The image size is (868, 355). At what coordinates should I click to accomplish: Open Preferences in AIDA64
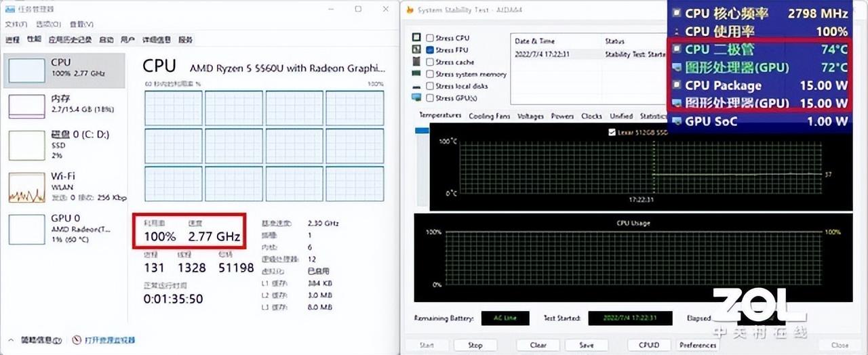698,345
